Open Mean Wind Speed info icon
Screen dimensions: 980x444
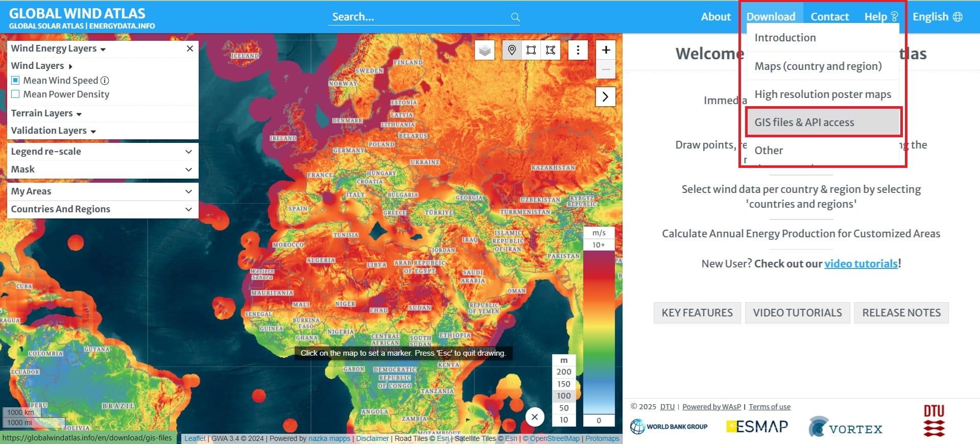(x=105, y=81)
